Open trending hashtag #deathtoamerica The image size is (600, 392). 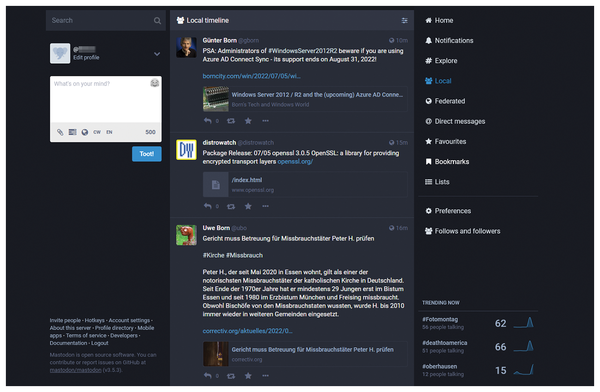coord(445,343)
